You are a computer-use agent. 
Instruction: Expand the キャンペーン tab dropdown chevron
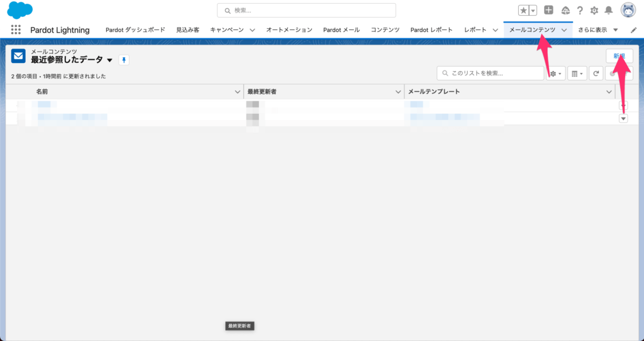click(252, 30)
